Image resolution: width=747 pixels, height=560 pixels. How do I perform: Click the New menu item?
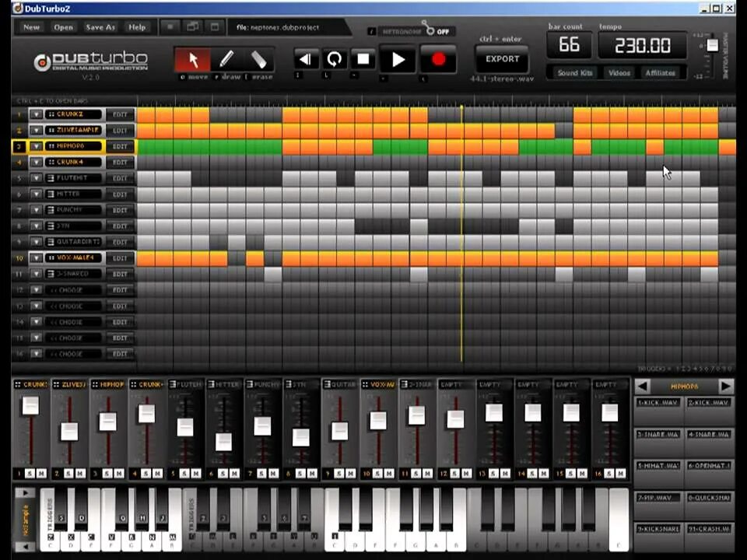31,27
